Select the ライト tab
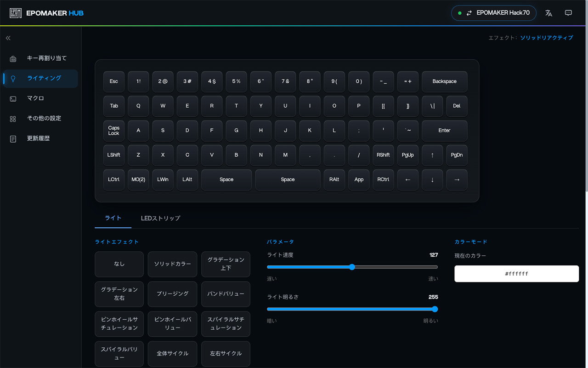This screenshot has width=588, height=368. point(113,218)
